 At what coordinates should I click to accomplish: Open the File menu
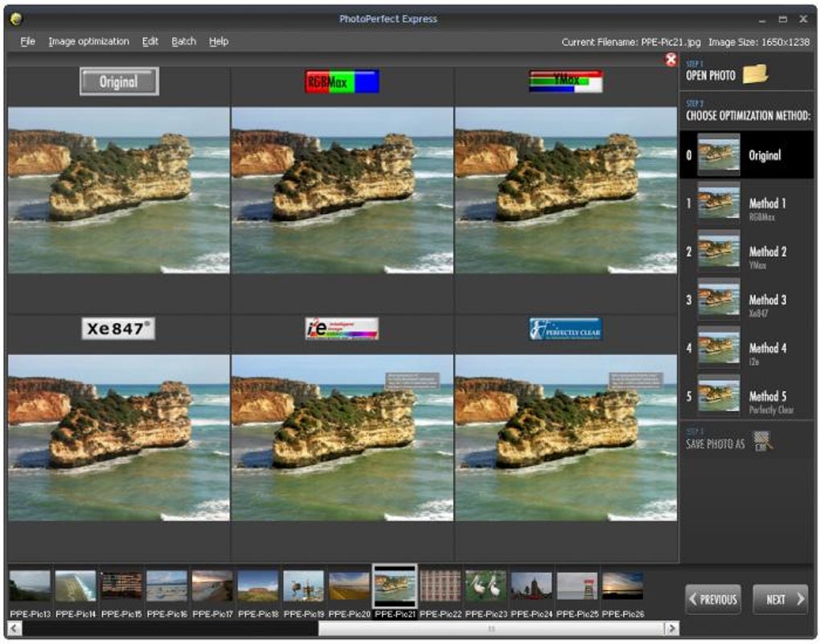(x=27, y=41)
